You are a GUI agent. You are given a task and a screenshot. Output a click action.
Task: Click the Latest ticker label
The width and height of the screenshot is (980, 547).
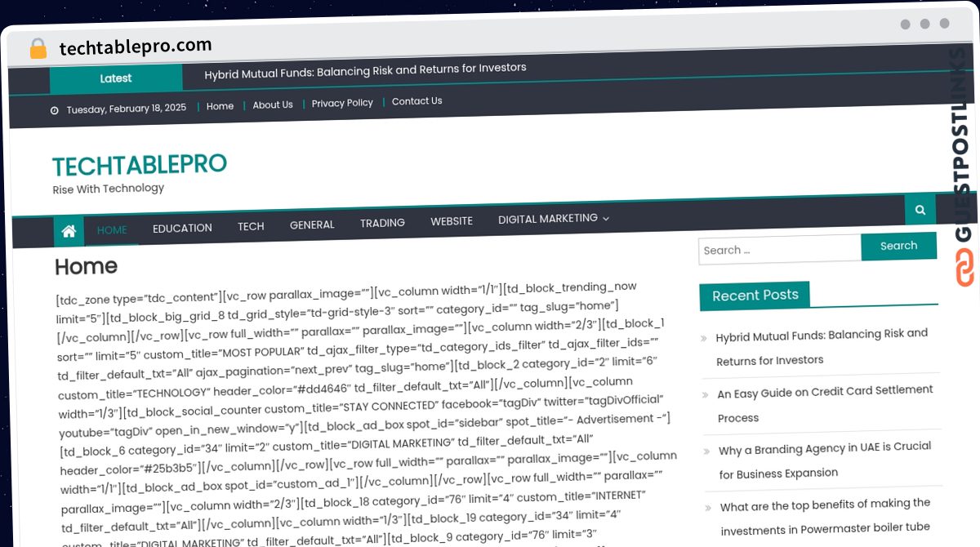(x=116, y=78)
